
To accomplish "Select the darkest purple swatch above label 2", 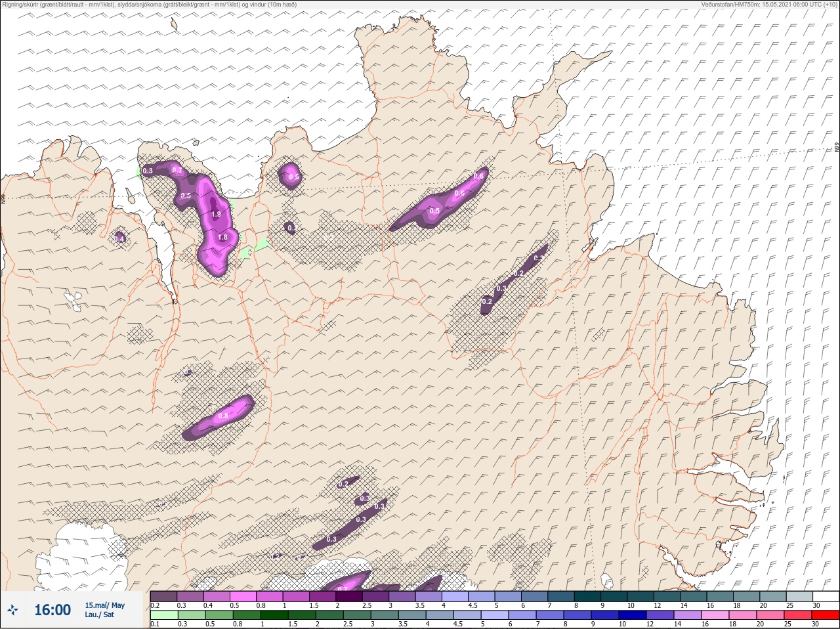I will click(x=350, y=596).
